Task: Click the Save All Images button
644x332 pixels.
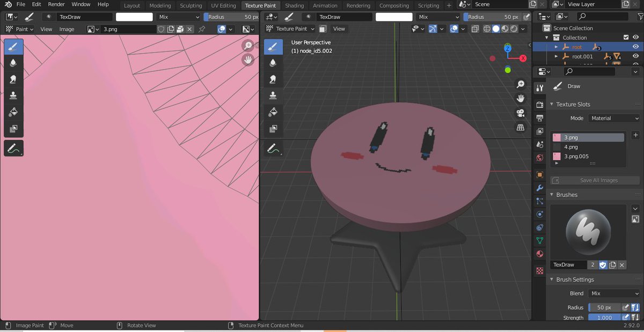Action: [x=596, y=180]
